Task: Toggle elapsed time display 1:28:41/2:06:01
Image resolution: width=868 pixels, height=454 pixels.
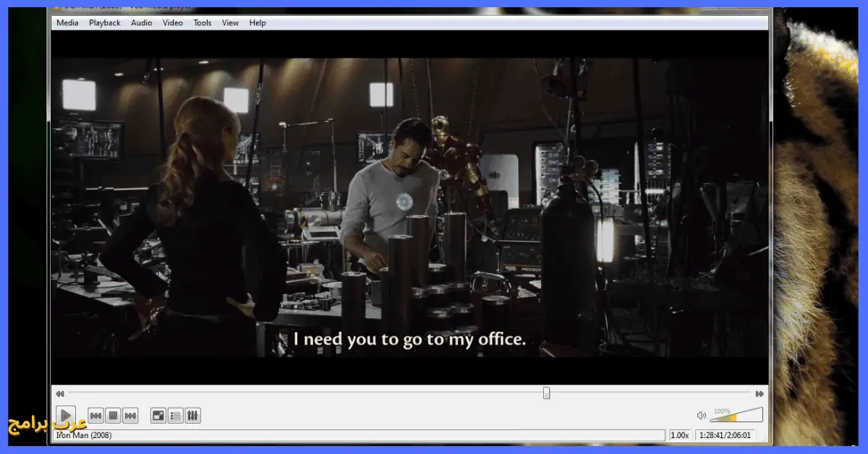Action: tap(725, 435)
